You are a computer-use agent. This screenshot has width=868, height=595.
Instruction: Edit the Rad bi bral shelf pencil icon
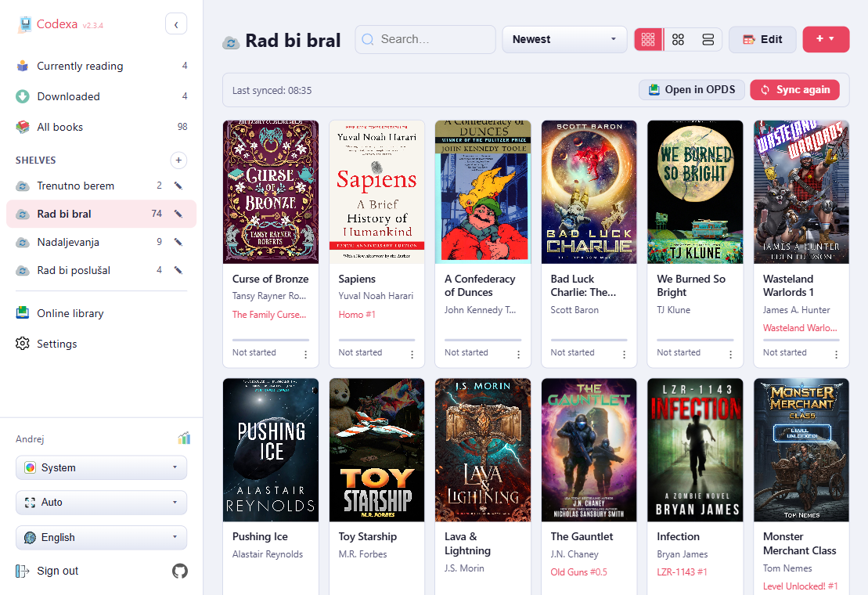178,214
